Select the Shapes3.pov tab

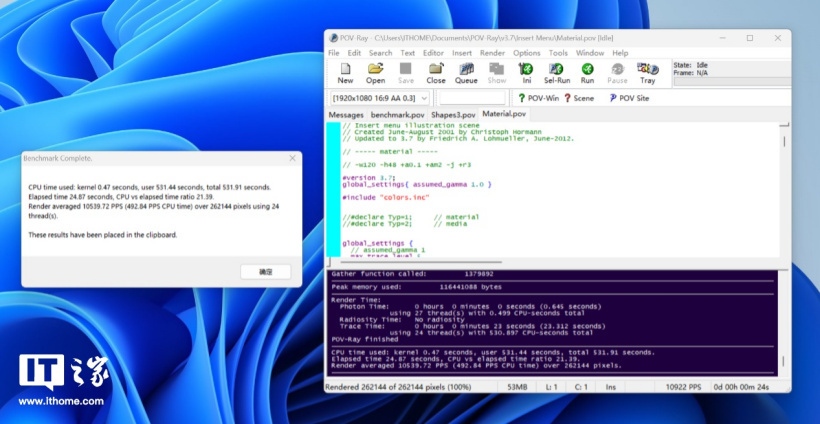(452, 115)
